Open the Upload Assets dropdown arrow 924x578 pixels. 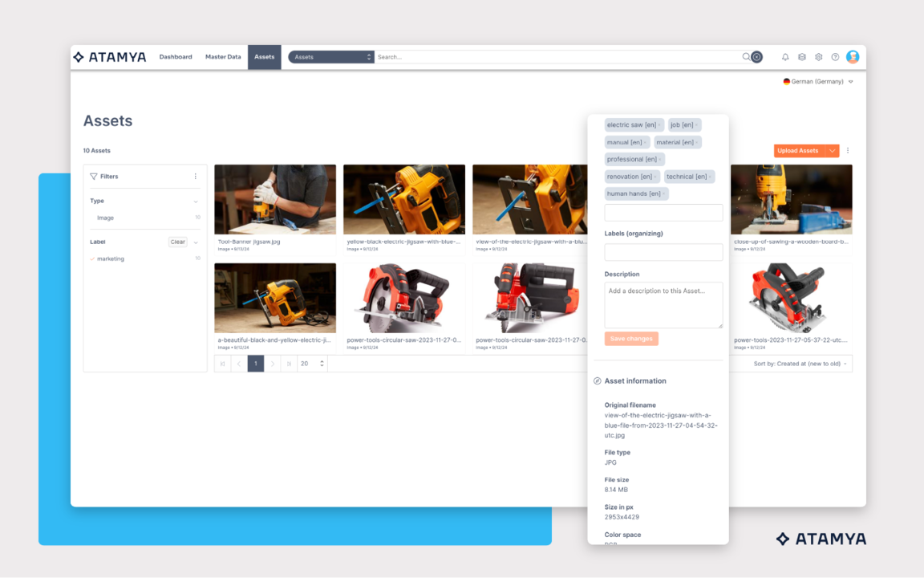[x=832, y=151]
